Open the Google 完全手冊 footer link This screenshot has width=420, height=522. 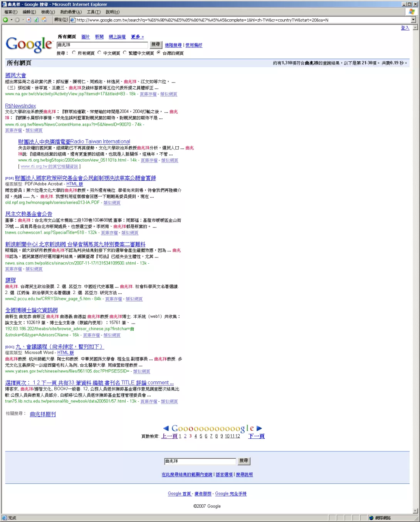coord(231,493)
